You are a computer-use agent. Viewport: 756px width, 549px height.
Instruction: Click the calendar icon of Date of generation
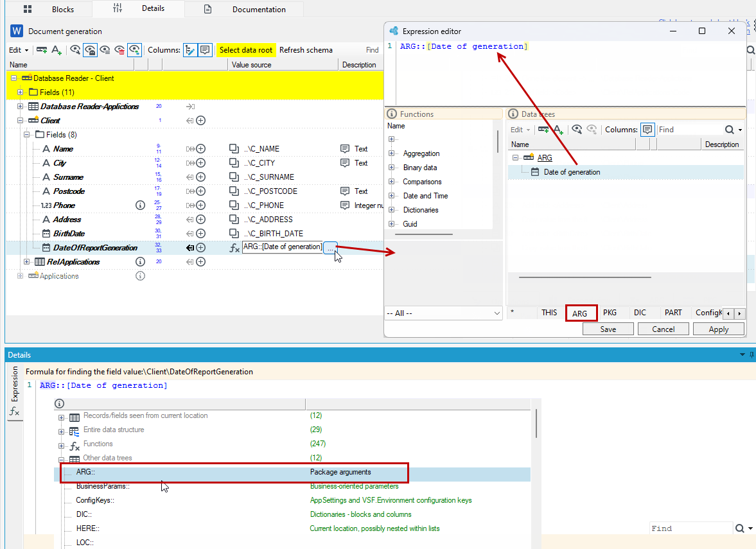(x=535, y=172)
